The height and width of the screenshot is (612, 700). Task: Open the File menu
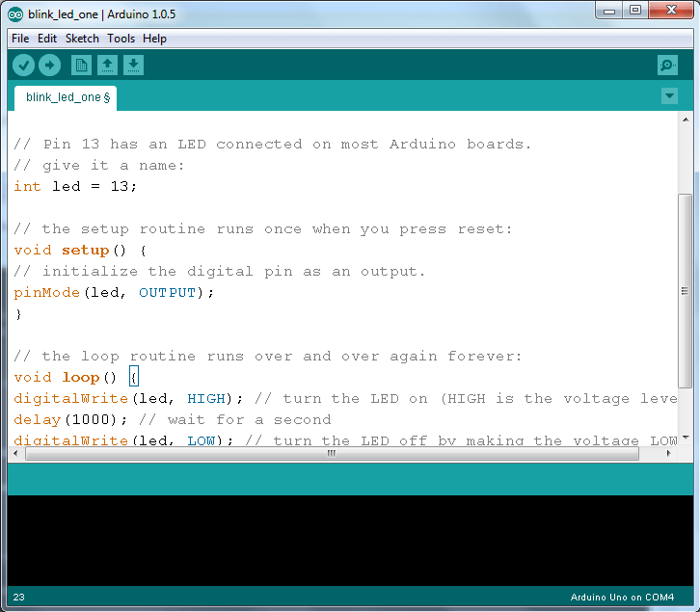[20, 39]
